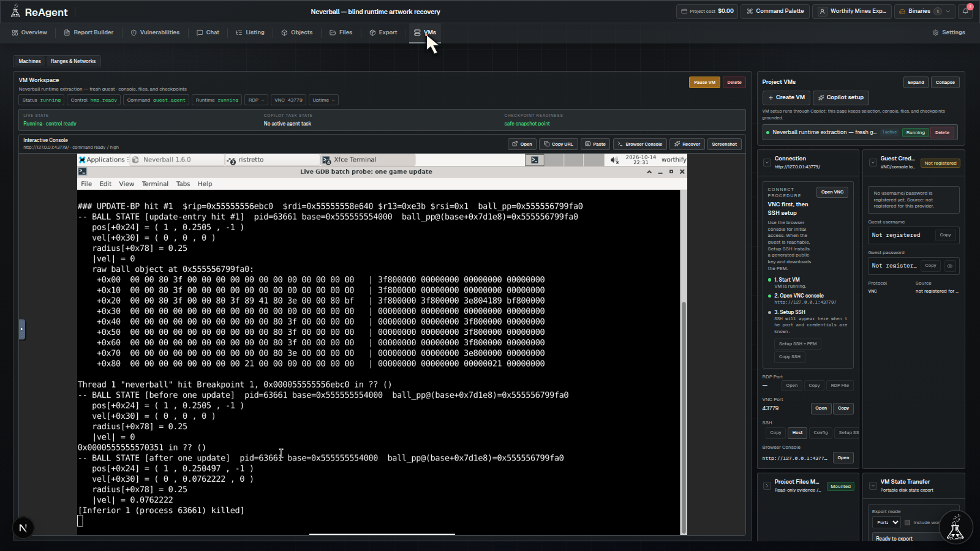Switch to the Vulnerabilities tab
The width and height of the screenshot is (980, 551).
(155, 32)
